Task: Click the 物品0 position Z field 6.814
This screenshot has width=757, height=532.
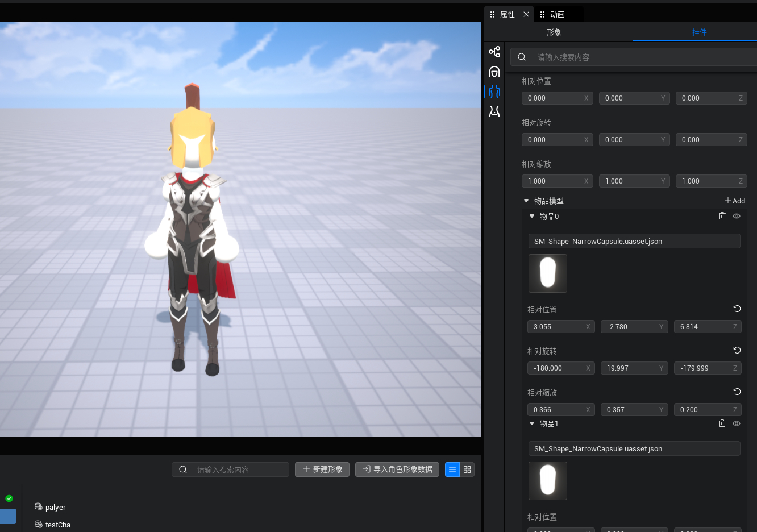Action: 708,327
